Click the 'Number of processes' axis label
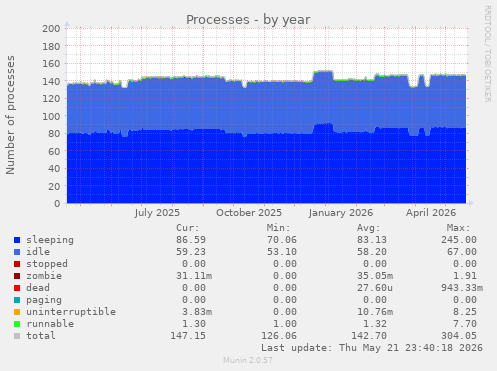Image resolution: width=497 pixels, height=371 pixels. pos(10,115)
